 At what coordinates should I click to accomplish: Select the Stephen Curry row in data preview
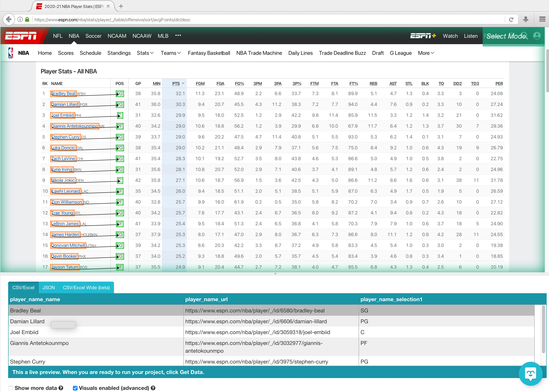(x=271, y=361)
